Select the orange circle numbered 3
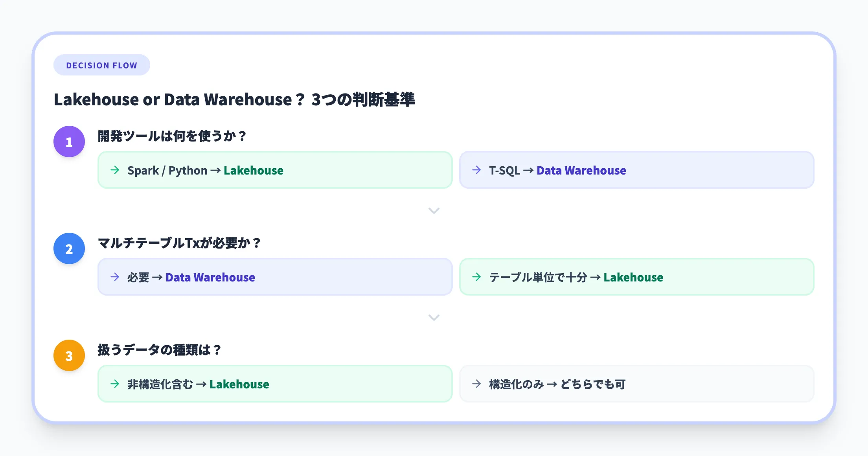The height and width of the screenshot is (456, 868). click(x=69, y=355)
